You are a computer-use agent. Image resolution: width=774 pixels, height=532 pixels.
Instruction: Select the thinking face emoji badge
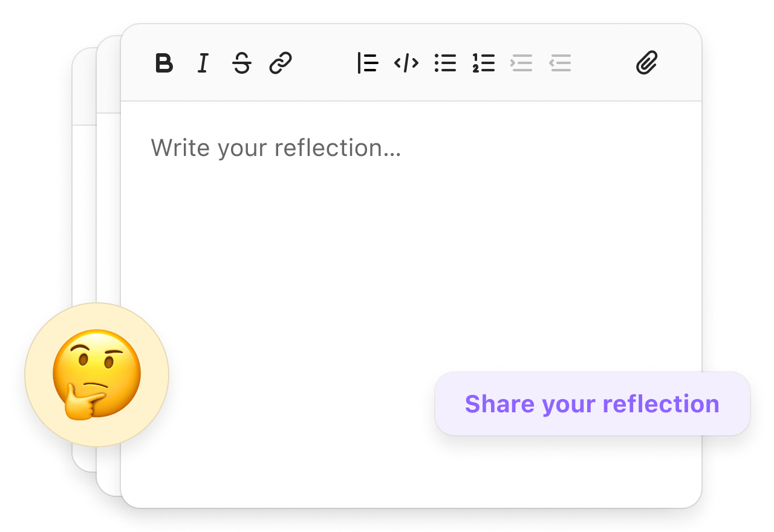pos(97,375)
